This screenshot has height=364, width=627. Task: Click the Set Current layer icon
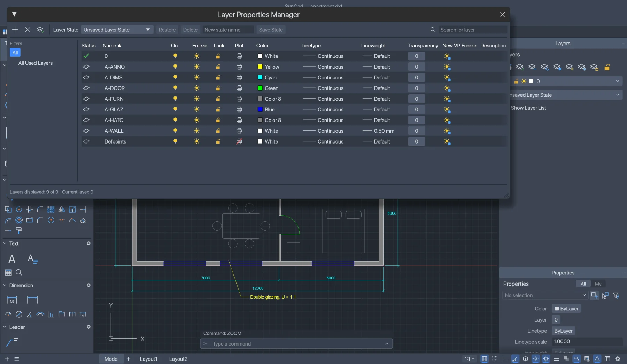coord(40,30)
